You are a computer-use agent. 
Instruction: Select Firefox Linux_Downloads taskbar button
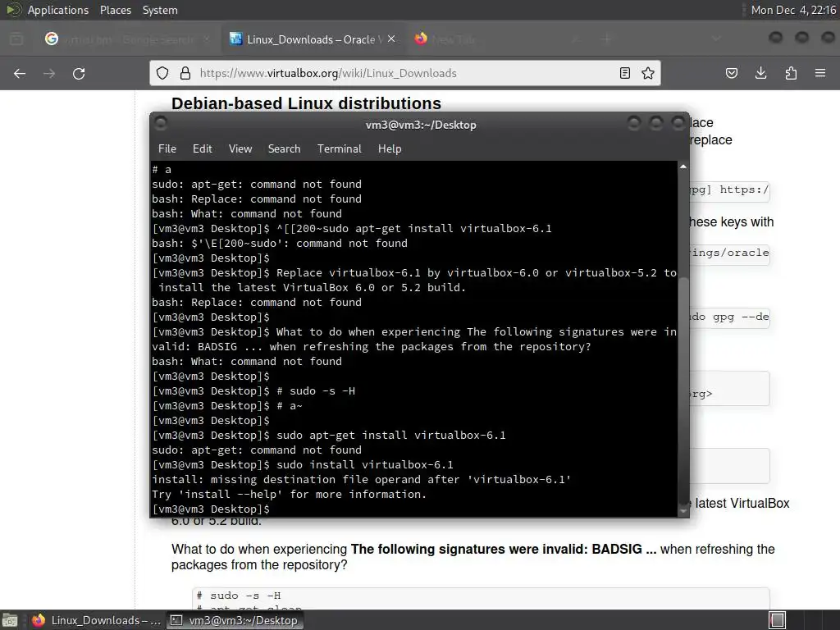tap(95, 620)
